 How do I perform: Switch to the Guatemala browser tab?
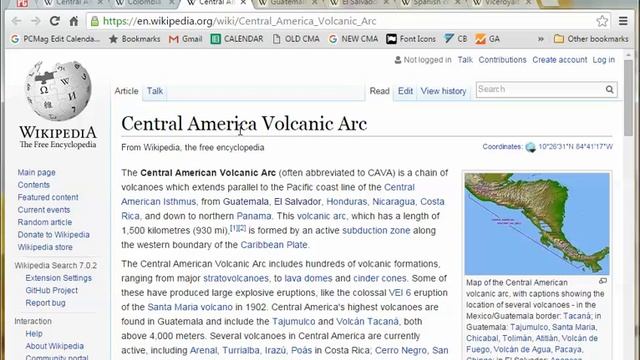tap(286, 2)
